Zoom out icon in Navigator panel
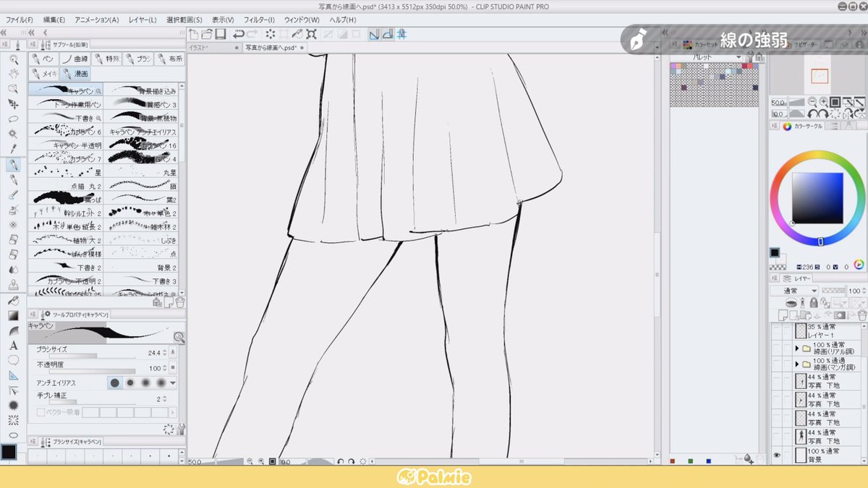Image resolution: width=868 pixels, height=488 pixels. [x=813, y=102]
